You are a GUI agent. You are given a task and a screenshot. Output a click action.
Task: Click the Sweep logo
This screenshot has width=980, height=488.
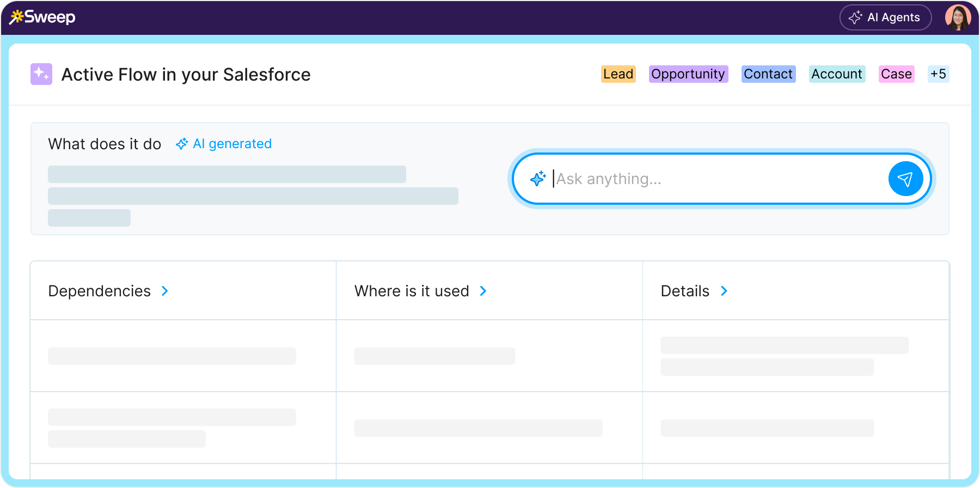pyautogui.click(x=42, y=17)
